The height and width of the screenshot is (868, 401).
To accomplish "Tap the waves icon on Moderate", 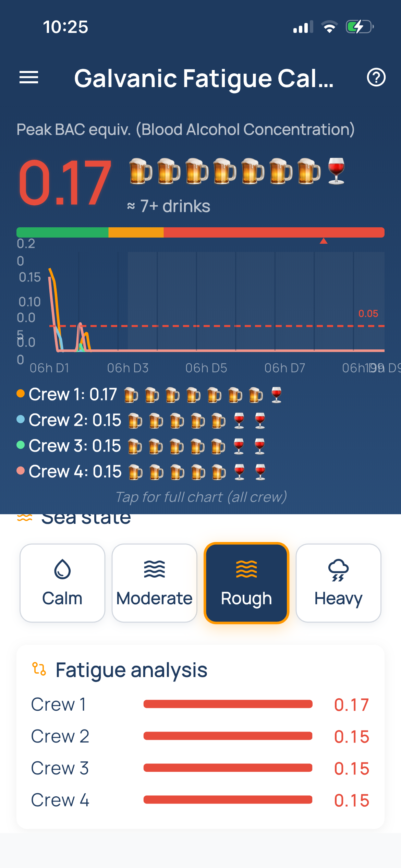I will tap(155, 569).
